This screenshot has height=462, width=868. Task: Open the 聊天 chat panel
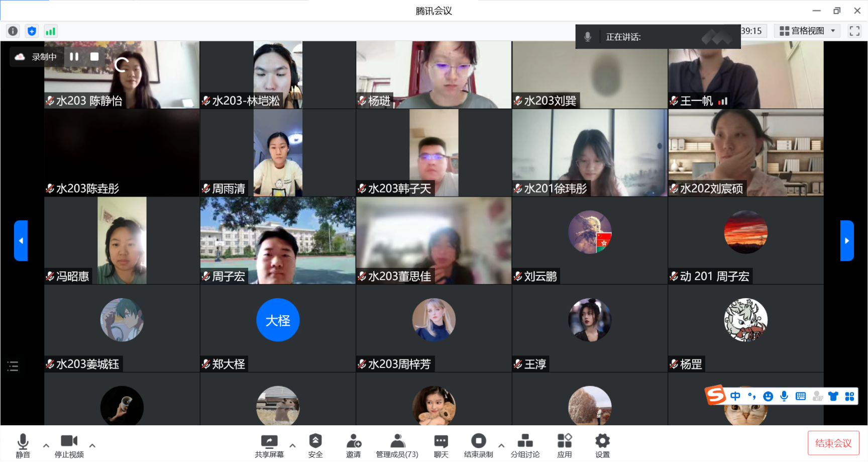click(441, 445)
